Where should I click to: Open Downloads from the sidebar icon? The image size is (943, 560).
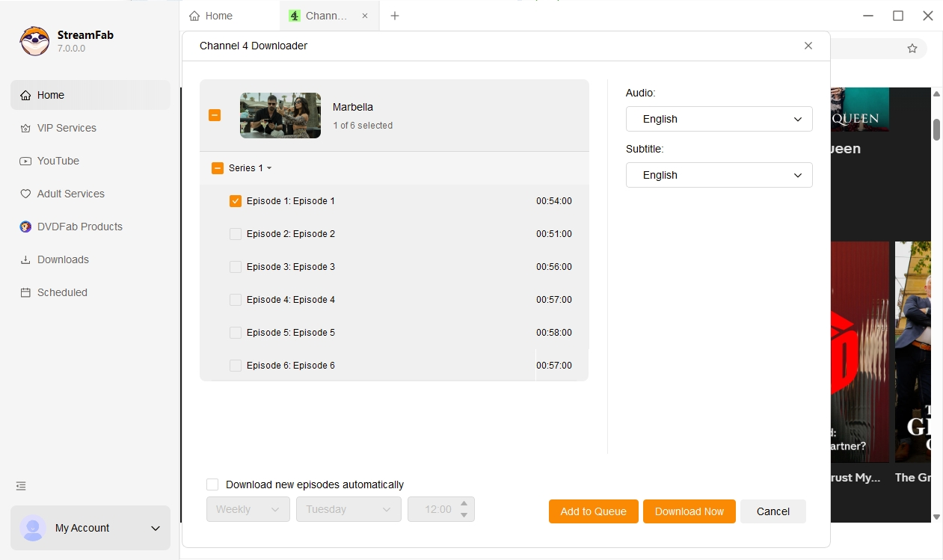click(x=25, y=259)
